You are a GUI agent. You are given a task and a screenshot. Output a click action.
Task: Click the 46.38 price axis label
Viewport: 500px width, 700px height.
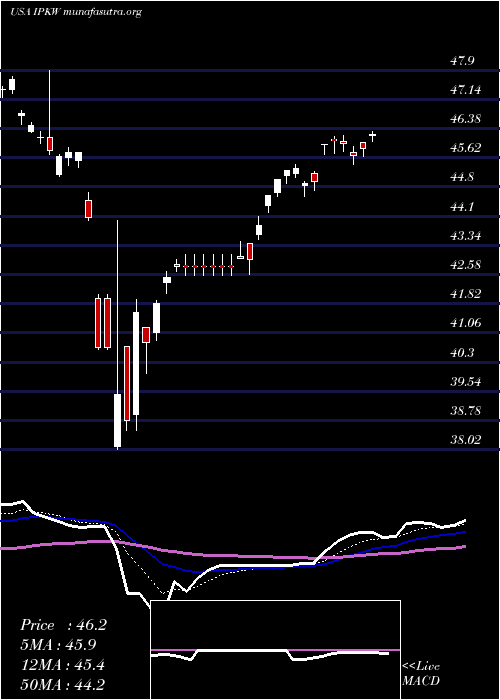point(465,119)
